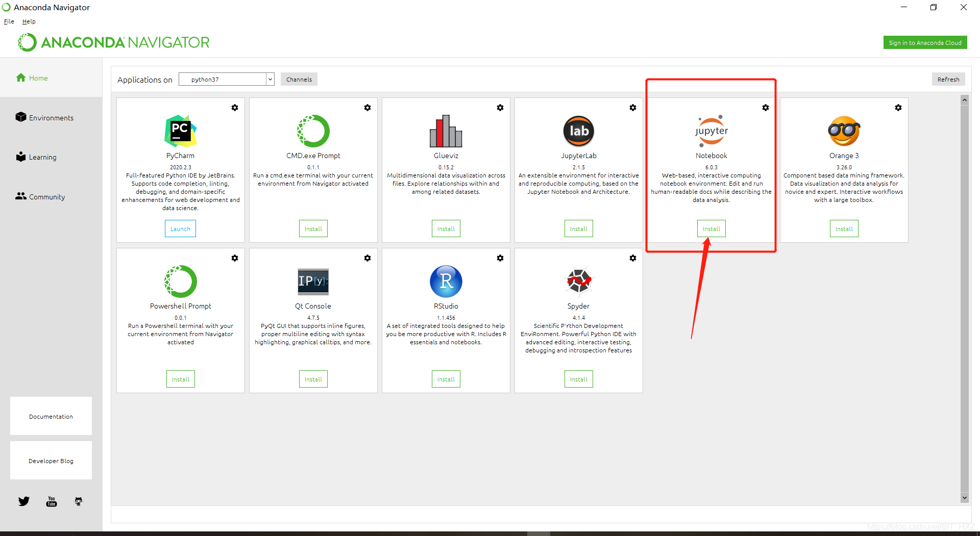Viewport: 980px width, 536px height.
Task: Click the JupyterLab lab logo
Action: click(x=579, y=131)
